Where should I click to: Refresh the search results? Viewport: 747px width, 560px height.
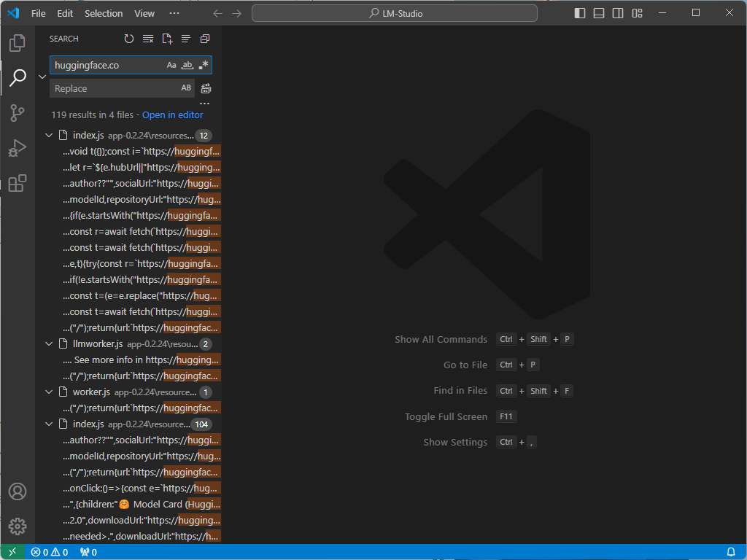click(x=129, y=39)
